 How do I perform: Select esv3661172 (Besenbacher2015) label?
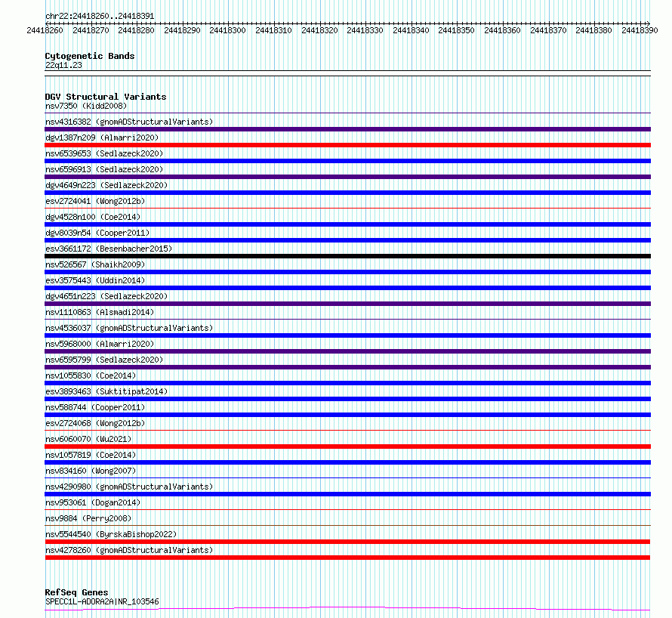pyautogui.click(x=109, y=249)
